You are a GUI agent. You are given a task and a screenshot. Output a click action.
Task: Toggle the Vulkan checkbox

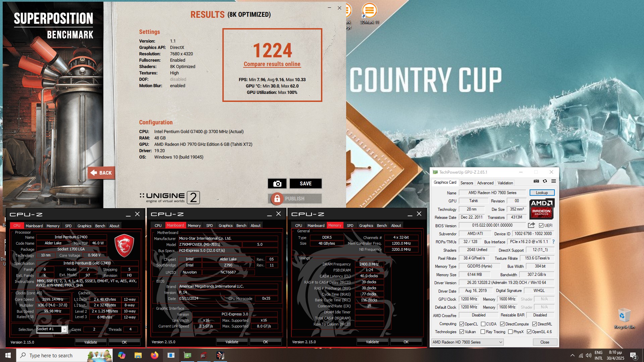tap(462, 332)
